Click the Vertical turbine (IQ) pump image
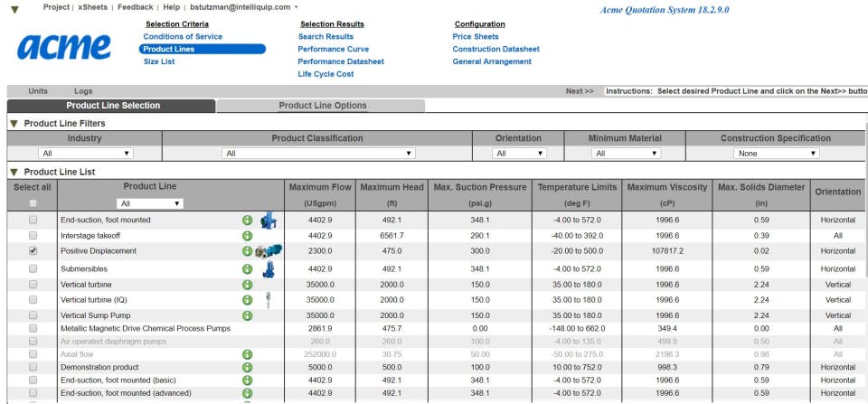This screenshot has height=404, width=868. 269,299
